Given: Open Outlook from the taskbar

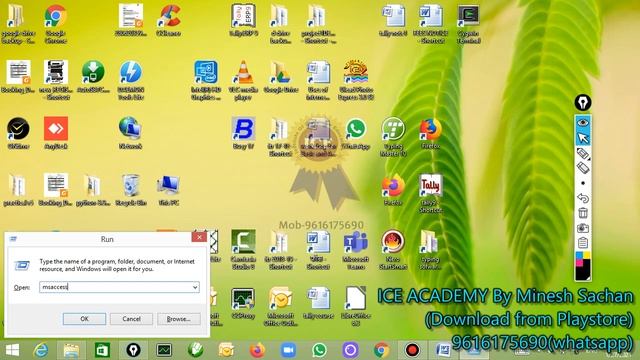Looking at the screenshot, I should [x=226, y=350].
